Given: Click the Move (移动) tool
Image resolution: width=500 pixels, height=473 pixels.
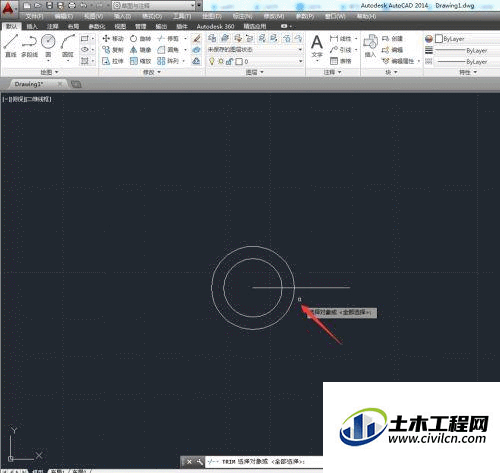Looking at the screenshot, I should tap(113, 39).
